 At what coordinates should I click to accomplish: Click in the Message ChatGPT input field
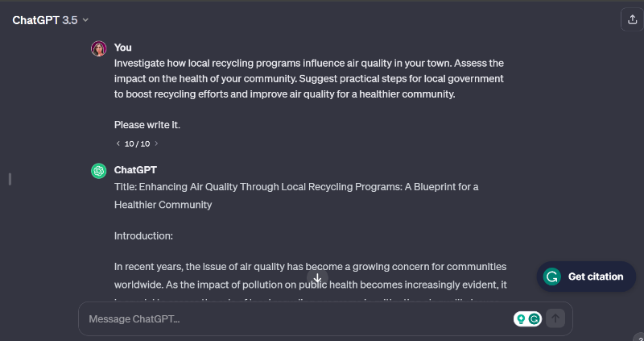(290, 319)
